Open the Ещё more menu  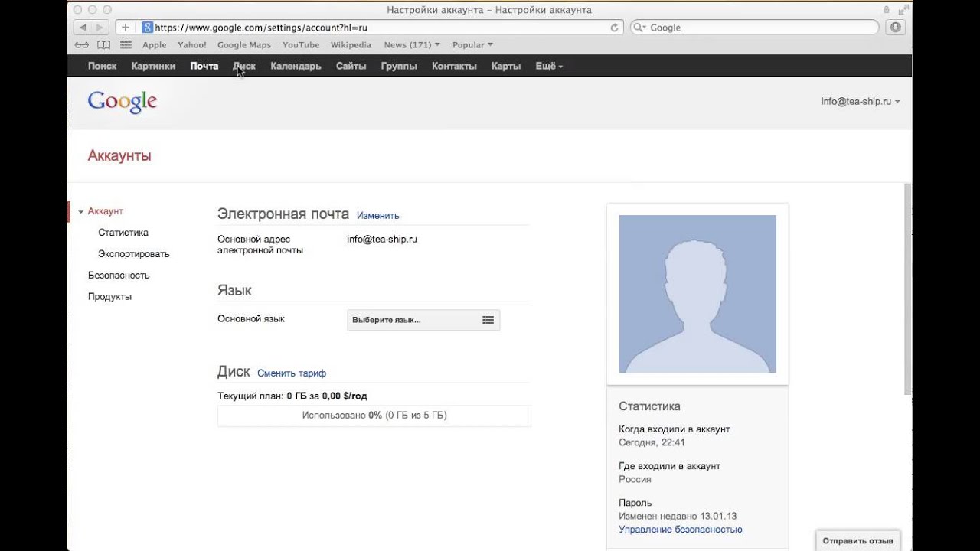pos(549,66)
